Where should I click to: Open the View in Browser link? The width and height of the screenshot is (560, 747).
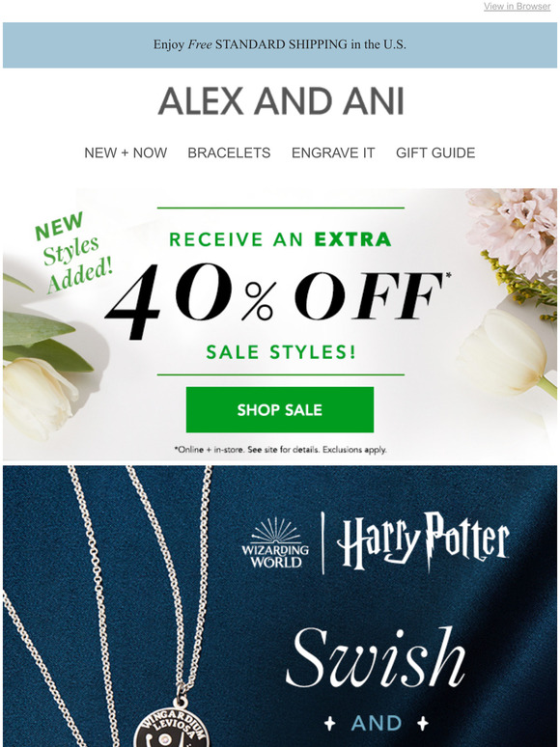(518, 6)
